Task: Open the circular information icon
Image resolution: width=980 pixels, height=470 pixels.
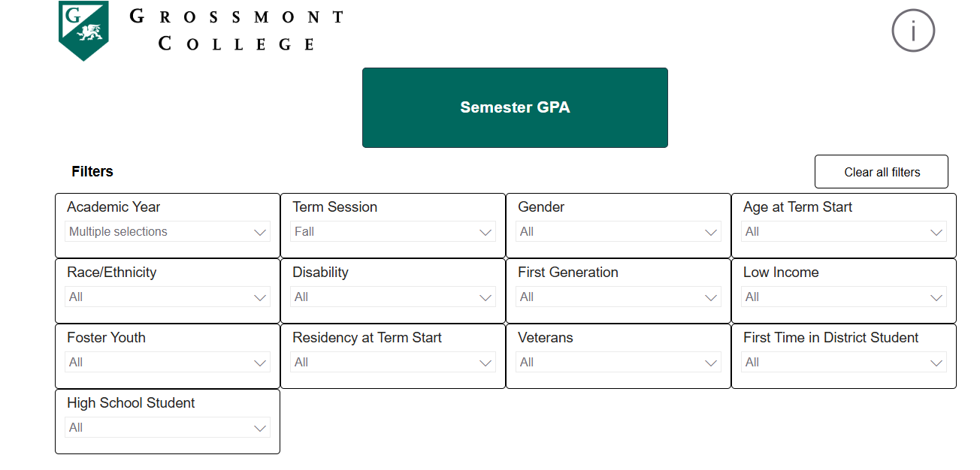Action: coord(913,30)
